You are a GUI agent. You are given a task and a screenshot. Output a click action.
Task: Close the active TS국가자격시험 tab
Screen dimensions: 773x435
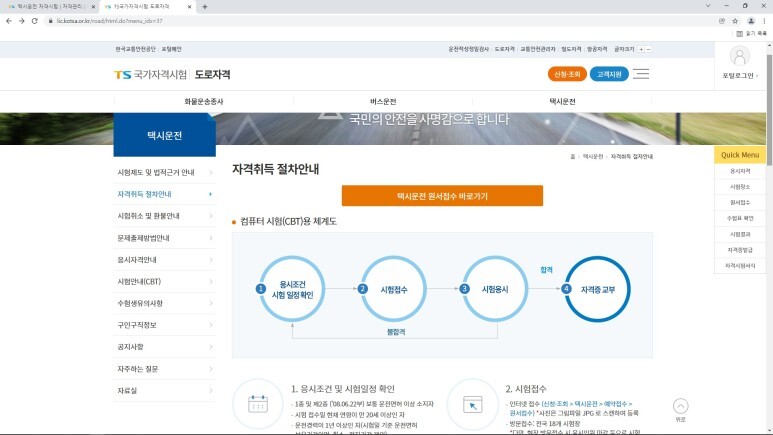pyautogui.click(x=189, y=7)
